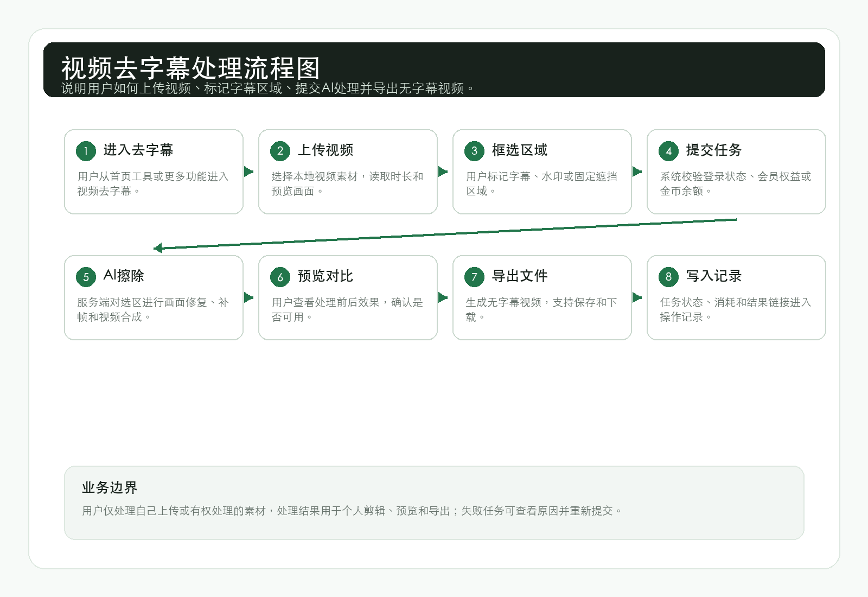
Task: Click the step 8 number badge
Action: [x=668, y=277]
